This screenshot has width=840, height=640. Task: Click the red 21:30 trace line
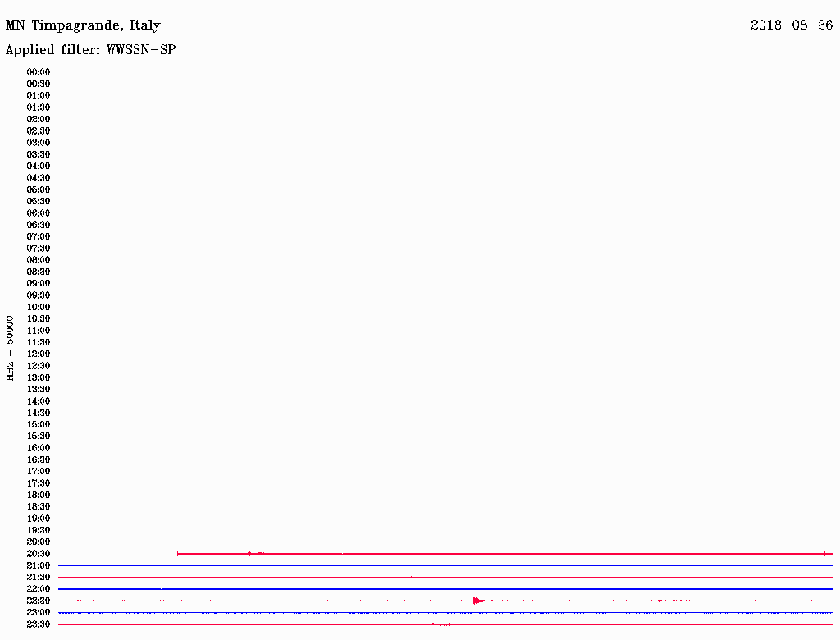pyautogui.click(x=445, y=578)
